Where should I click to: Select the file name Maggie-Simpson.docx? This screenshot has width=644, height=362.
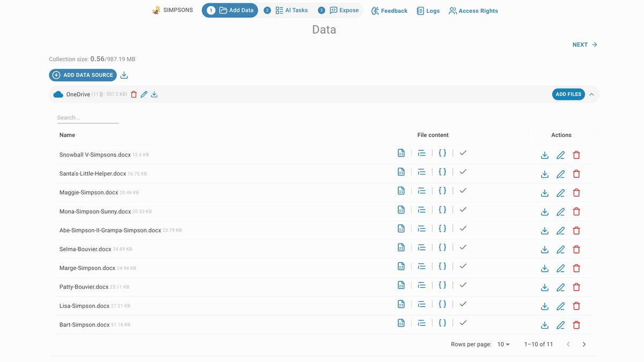click(x=89, y=192)
